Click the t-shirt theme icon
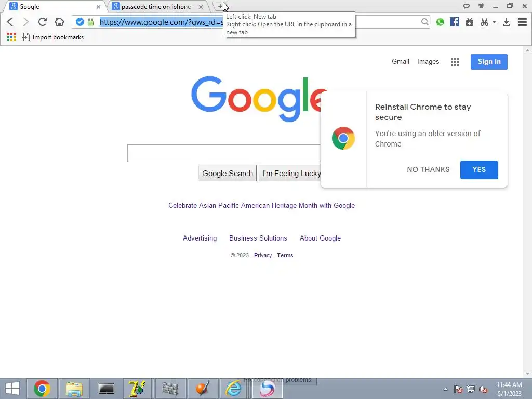The image size is (532, 399). (x=481, y=6)
